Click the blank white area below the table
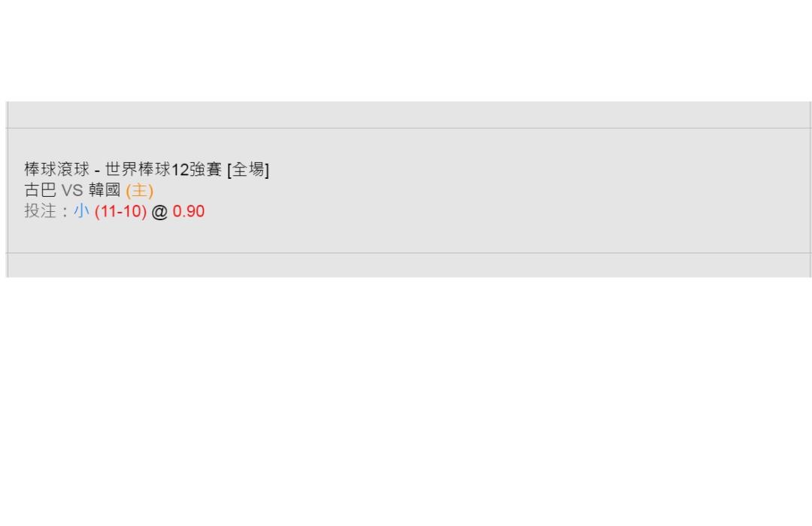Image resolution: width=812 pixels, height=526 pixels. click(x=406, y=402)
